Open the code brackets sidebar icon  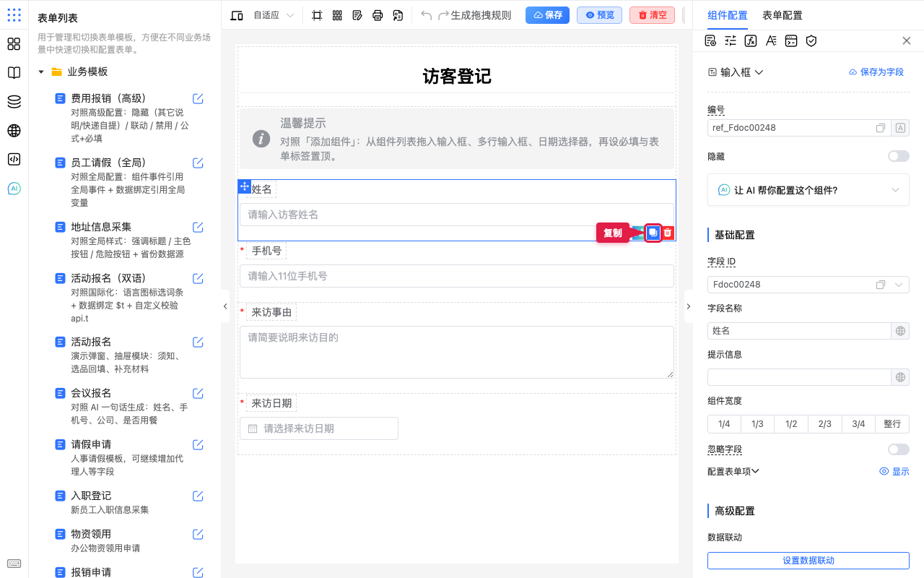pos(14,160)
